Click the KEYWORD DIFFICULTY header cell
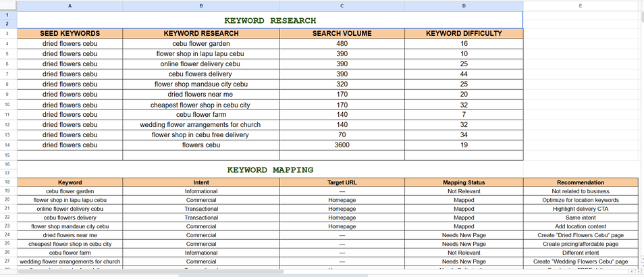This screenshot has width=644, height=277. [464, 34]
